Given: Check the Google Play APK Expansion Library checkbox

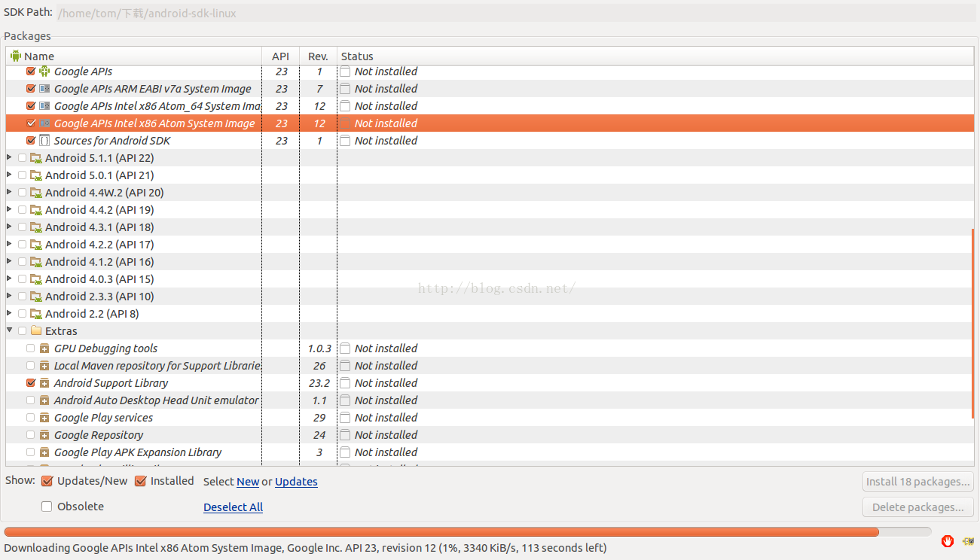Looking at the screenshot, I should [31, 452].
